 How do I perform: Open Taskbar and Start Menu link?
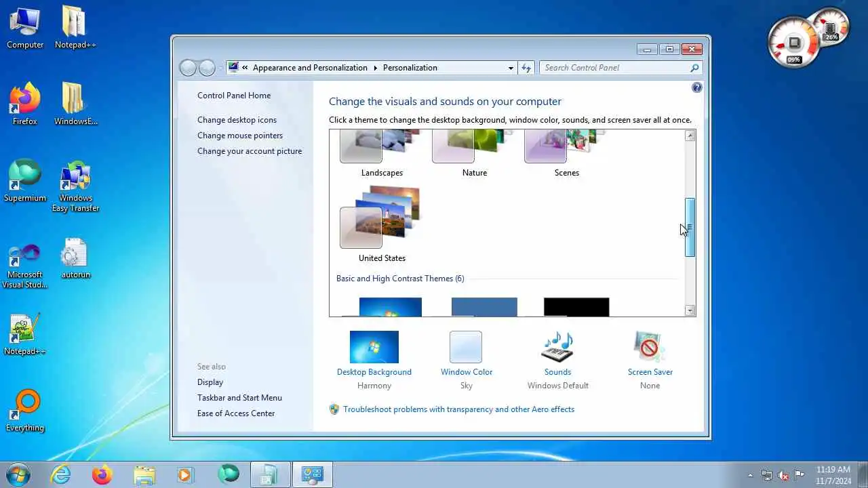(x=239, y=398)
